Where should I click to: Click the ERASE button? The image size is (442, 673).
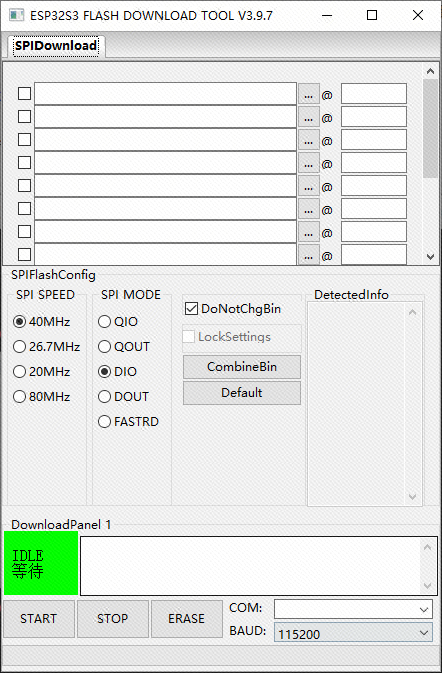pos(187,618)
